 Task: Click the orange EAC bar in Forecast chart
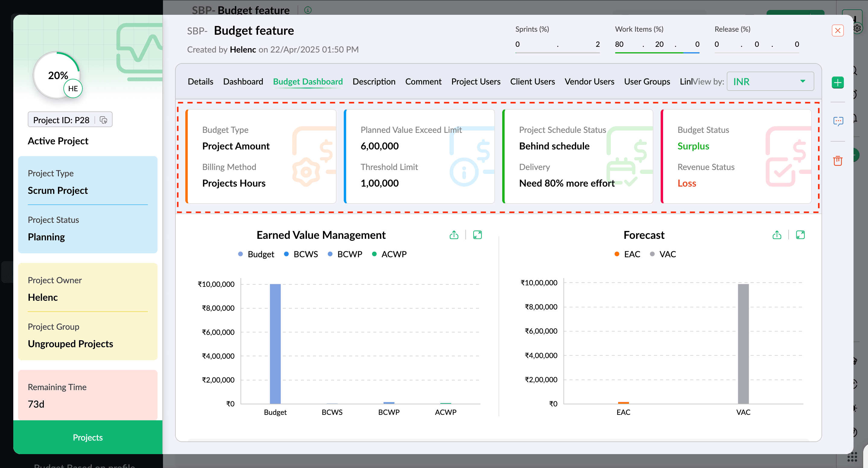[623, 402]
